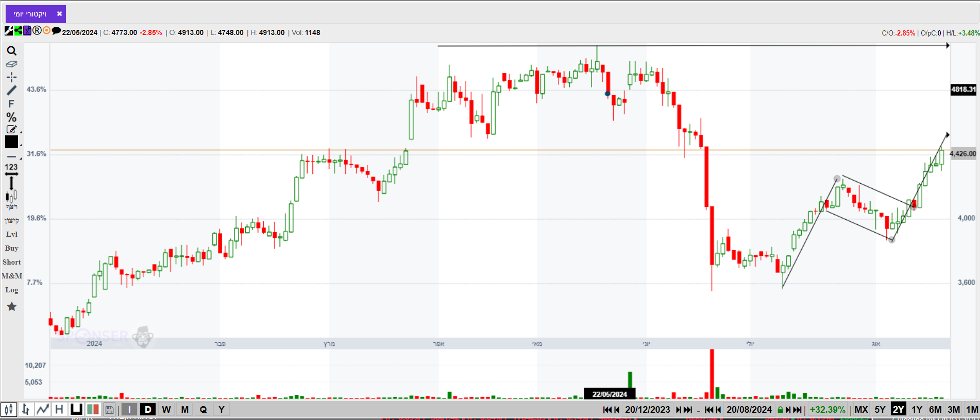
Task: Click the Short button
Action: (12, 262)
